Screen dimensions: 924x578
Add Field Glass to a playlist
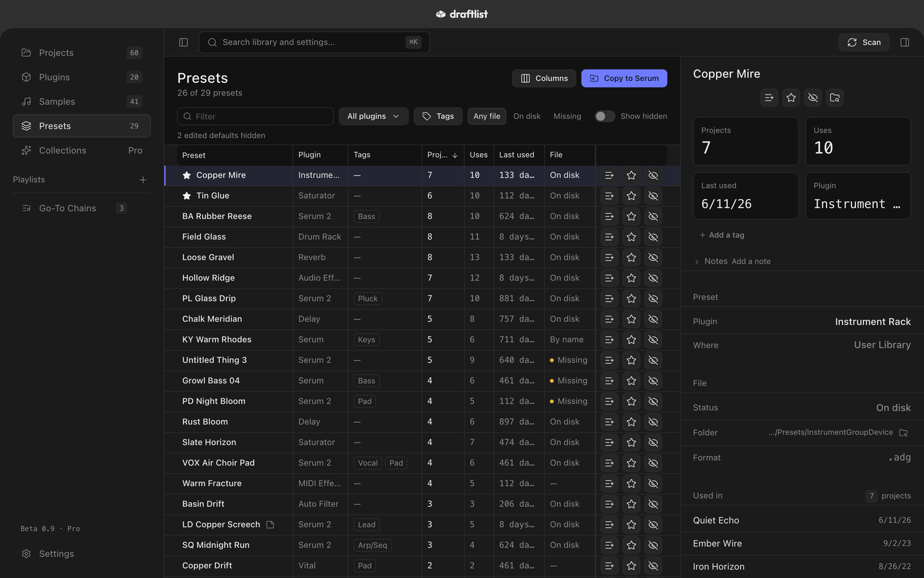(610, 237)
